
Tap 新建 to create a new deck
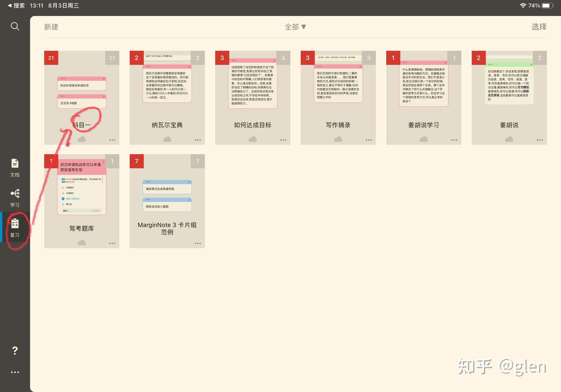[51, 27]
